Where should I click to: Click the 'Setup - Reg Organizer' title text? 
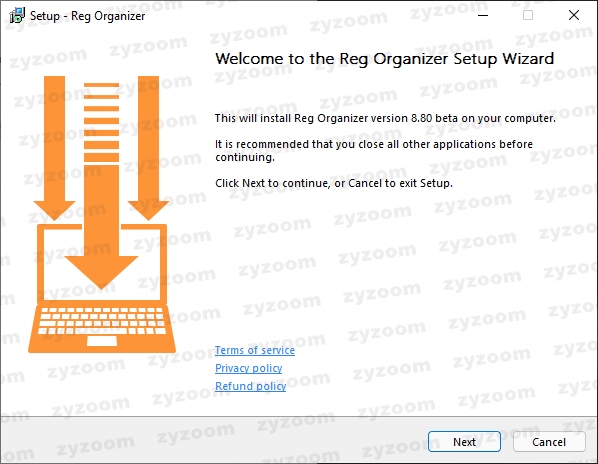(87, 16)
